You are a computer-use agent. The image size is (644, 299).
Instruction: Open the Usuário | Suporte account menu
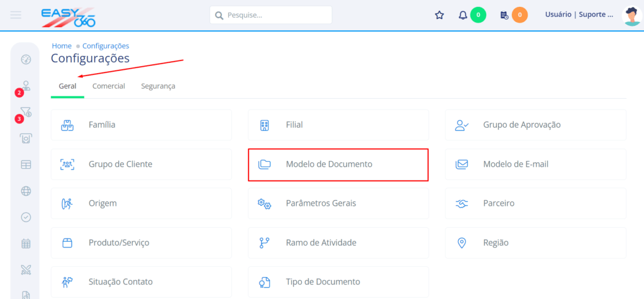[579, 14]
